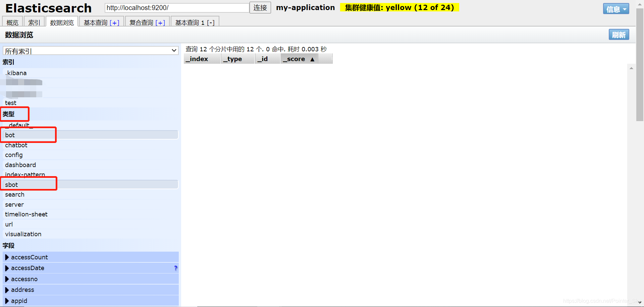This screenshot has width=644, height=307.
Task: Click the results pane scroll-up arrow
Action: pos(631,68)
